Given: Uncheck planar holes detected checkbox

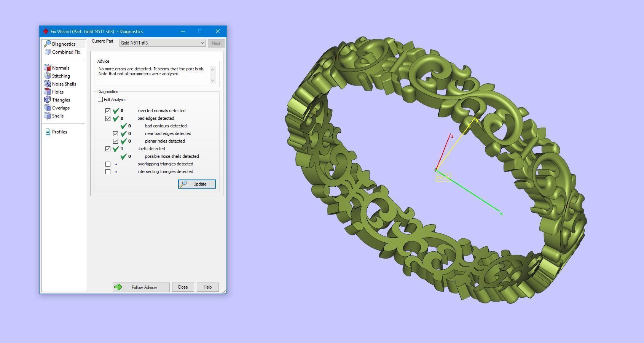Looking at the screenshot, I should pos(115,141).
